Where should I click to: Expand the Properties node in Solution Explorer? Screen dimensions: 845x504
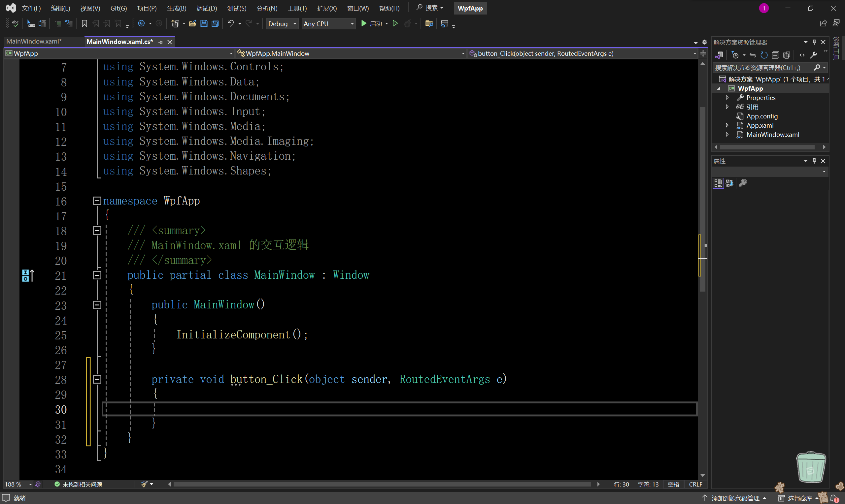click(727, 98)
